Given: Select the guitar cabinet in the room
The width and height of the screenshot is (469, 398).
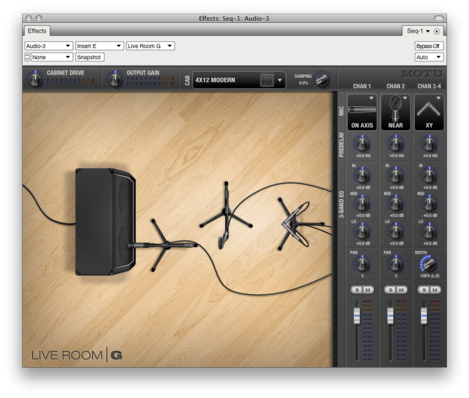Looking at the screenshot, I should (x=105, y=222).
